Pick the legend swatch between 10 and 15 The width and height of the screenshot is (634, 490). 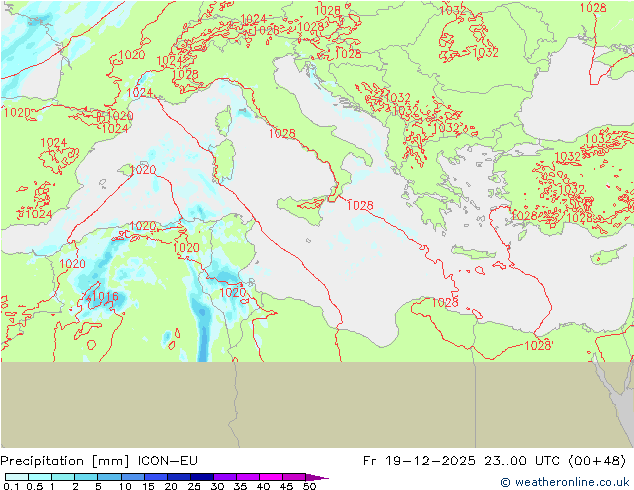click(132, 477)
